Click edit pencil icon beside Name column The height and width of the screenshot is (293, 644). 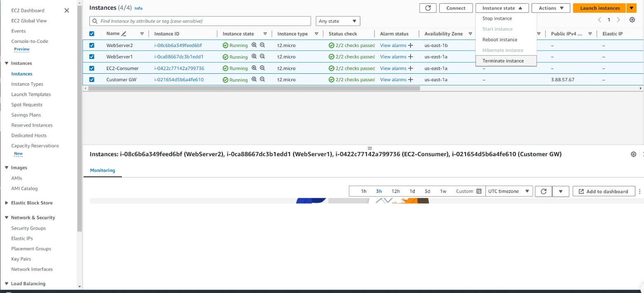(124, 34)
